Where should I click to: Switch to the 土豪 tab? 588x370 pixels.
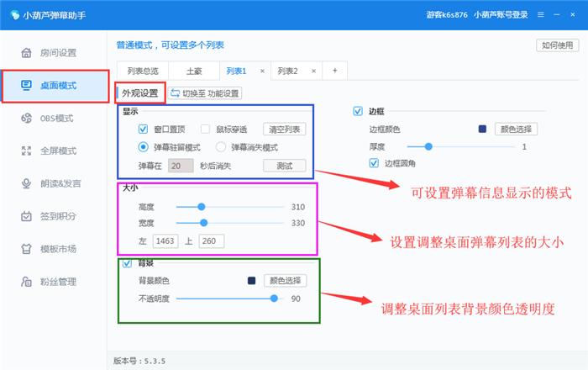[193, 71]
